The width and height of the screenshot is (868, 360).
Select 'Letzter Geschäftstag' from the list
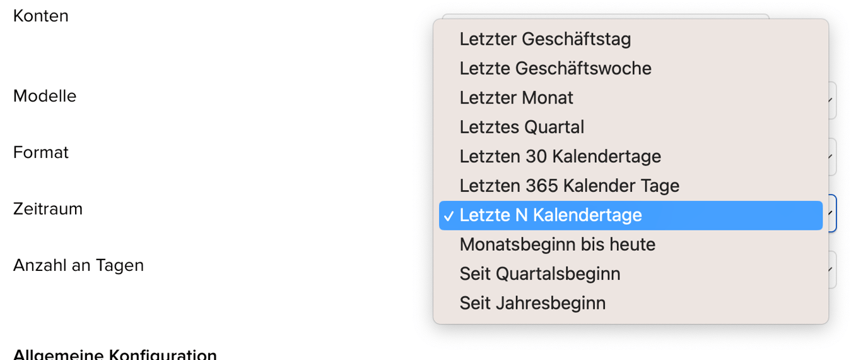tap(545, 39)
